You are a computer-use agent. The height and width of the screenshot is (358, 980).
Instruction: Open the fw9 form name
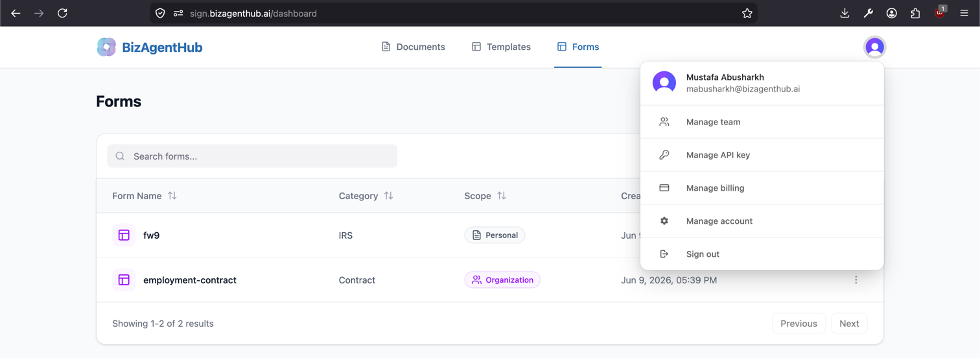(151, 235)
